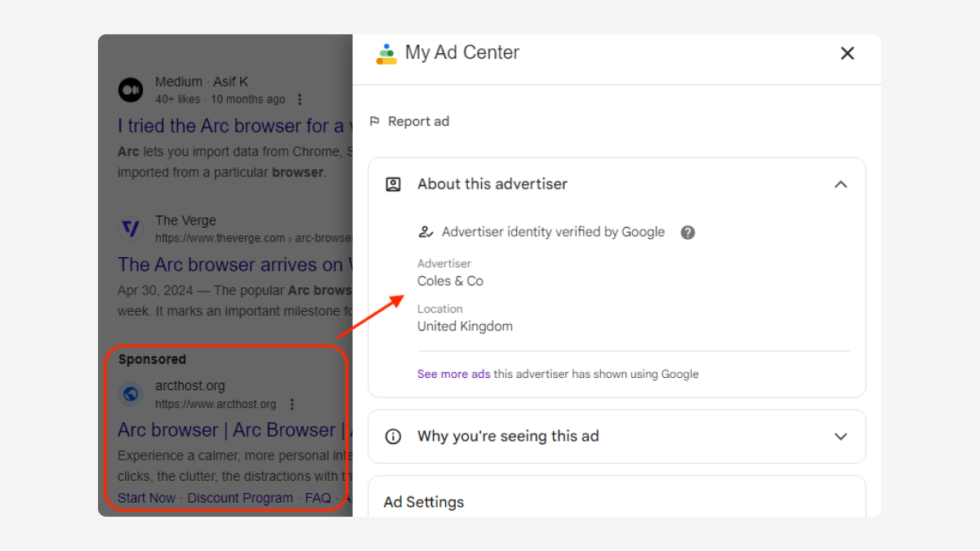Click the https://www.arcthost.org URL text
980x551 pixels.
point(216,404)
